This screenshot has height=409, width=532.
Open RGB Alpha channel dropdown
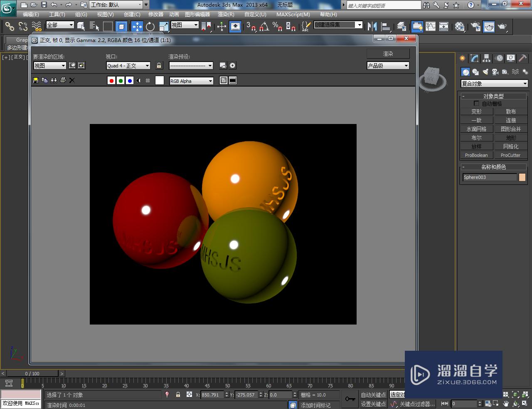[x=191, y=81]
